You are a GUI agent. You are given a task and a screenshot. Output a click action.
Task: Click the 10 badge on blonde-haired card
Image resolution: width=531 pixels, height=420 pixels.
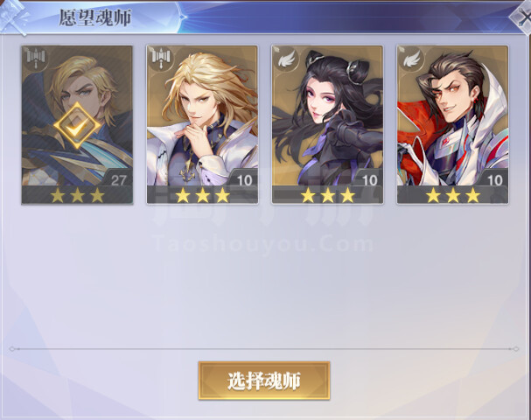244,180
